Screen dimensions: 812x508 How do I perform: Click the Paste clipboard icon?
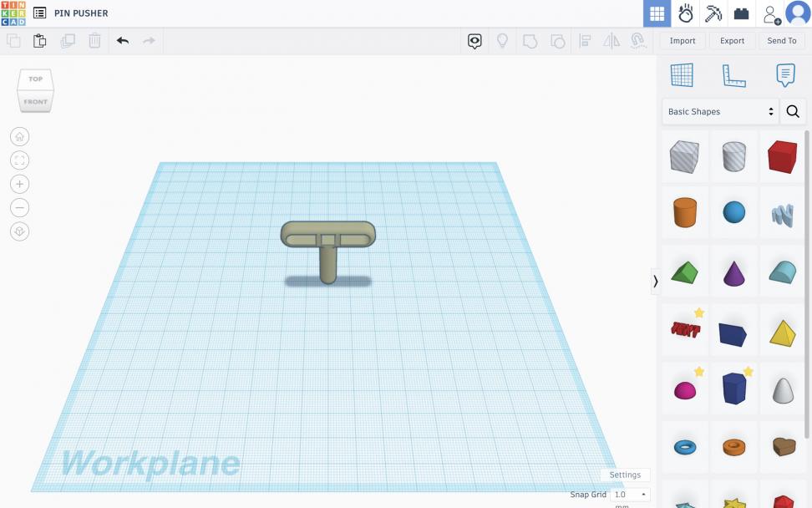click(40, 40)
